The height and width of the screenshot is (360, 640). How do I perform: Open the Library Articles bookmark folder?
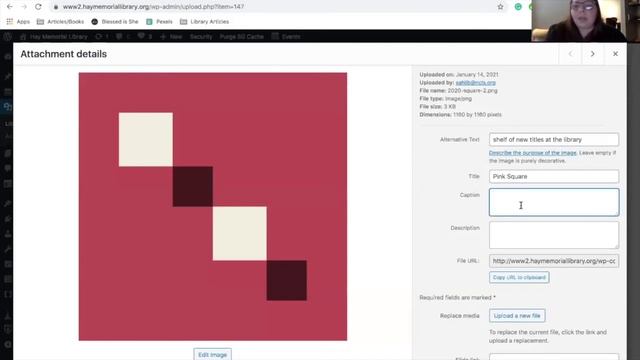204,22
